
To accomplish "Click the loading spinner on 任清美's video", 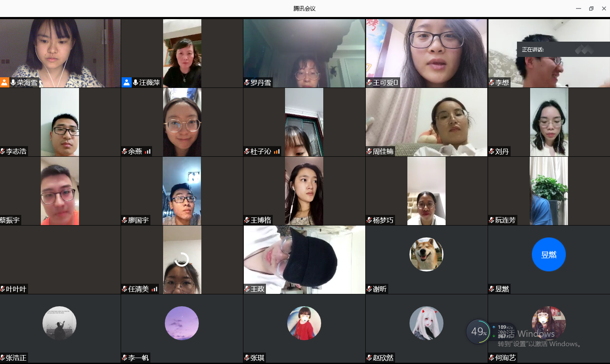I will click(182, 259).
